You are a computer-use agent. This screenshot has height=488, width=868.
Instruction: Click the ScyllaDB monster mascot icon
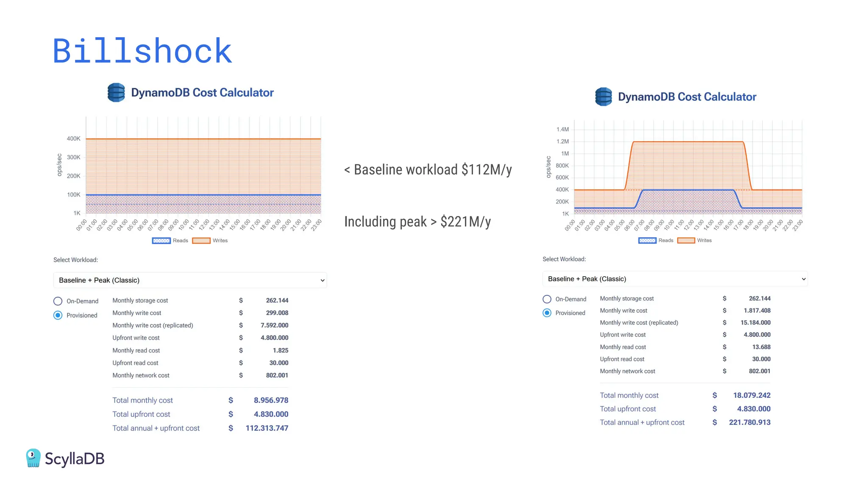tap(33, 458)
